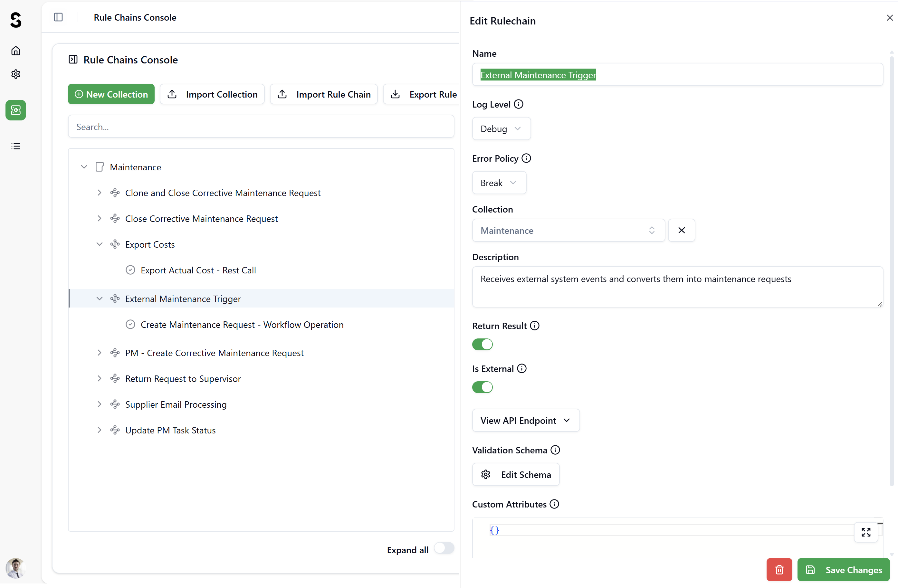898x588 pixels.
Task: Collapse the Export Costs chevron
Action: (99, 244)
